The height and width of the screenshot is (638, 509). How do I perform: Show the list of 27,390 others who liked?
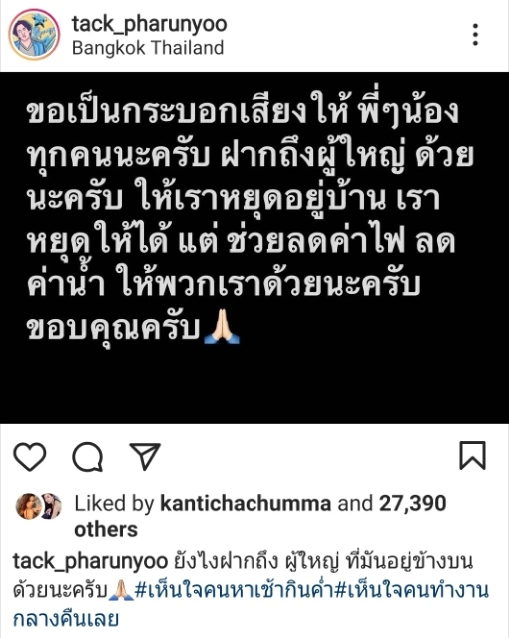(x=260, y=516)
